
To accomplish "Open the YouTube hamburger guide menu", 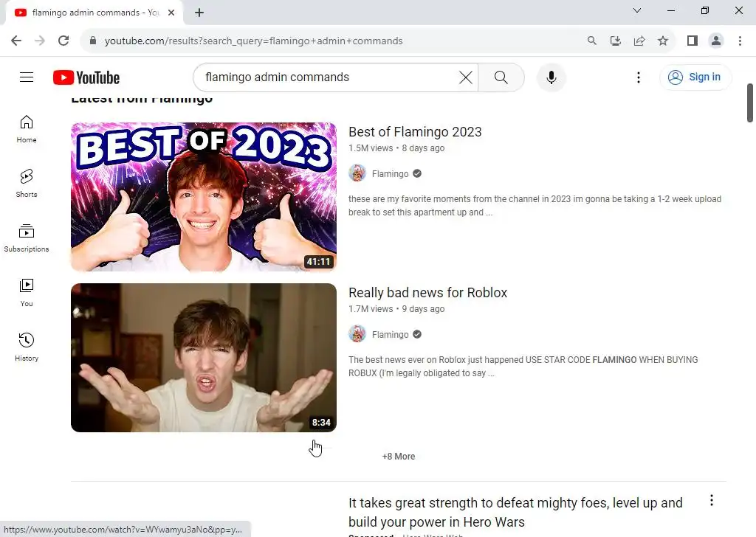I will 27,77.
